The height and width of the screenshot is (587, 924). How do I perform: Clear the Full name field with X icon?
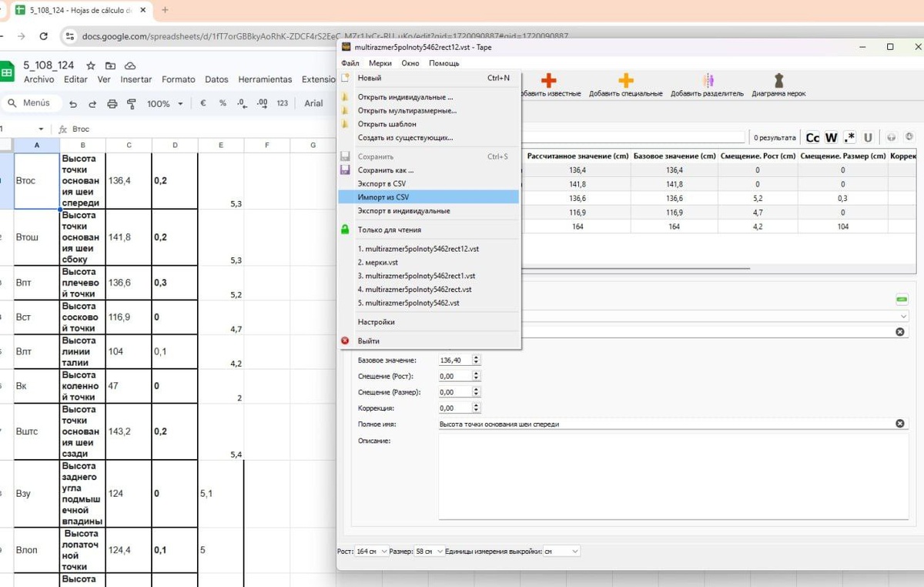point(899,424)
